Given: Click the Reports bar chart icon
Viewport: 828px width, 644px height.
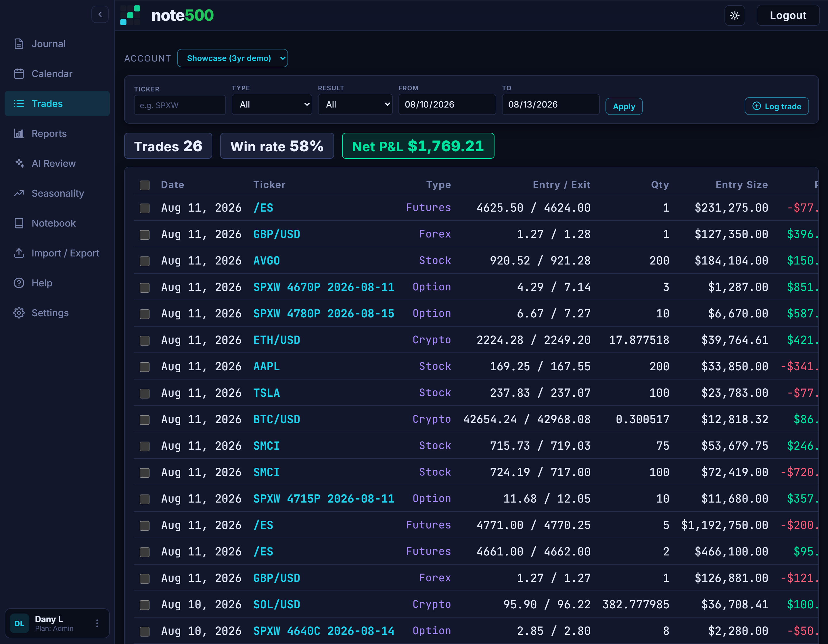Looking at the screenshot, I should [x=19, y=133].
